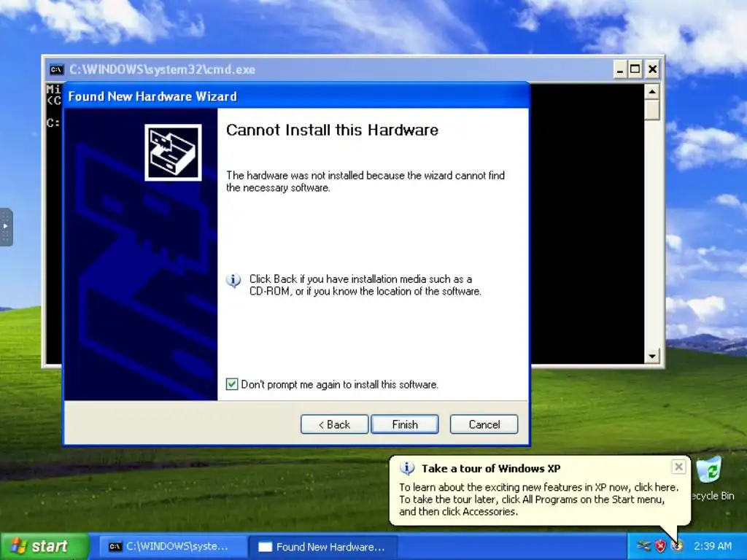Minimize the cmd.exe window
The image size is (747, 560).
[619, 69]
